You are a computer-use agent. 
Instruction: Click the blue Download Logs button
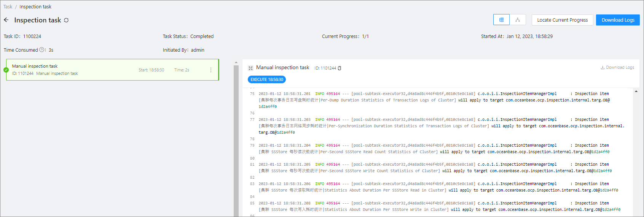(617, 20)
